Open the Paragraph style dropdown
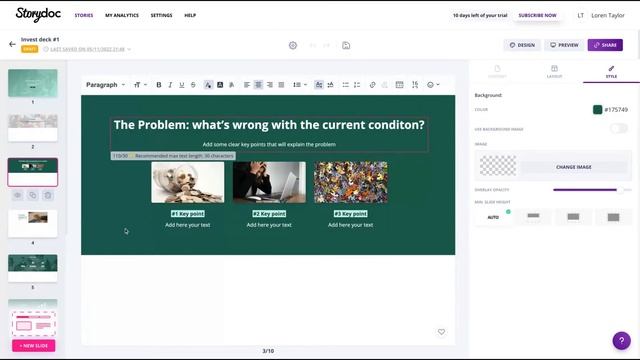The width and height of the screenshot is (640, 360). (x=105, y=85)
